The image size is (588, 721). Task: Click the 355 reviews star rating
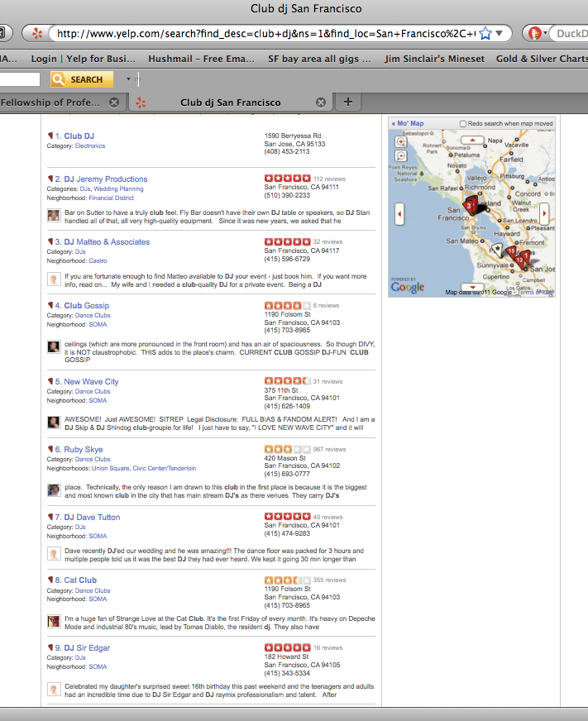click(288, 580)
